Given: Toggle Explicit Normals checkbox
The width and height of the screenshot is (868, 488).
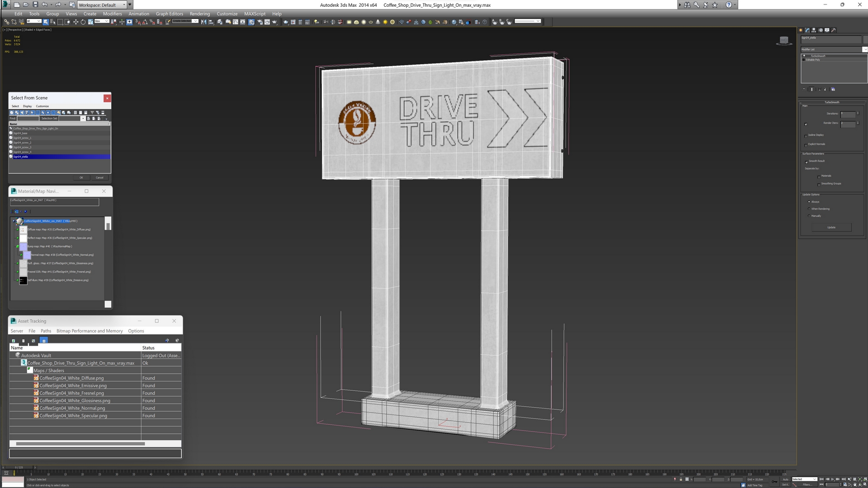Looking at the screenshot, I should point(806,145).
